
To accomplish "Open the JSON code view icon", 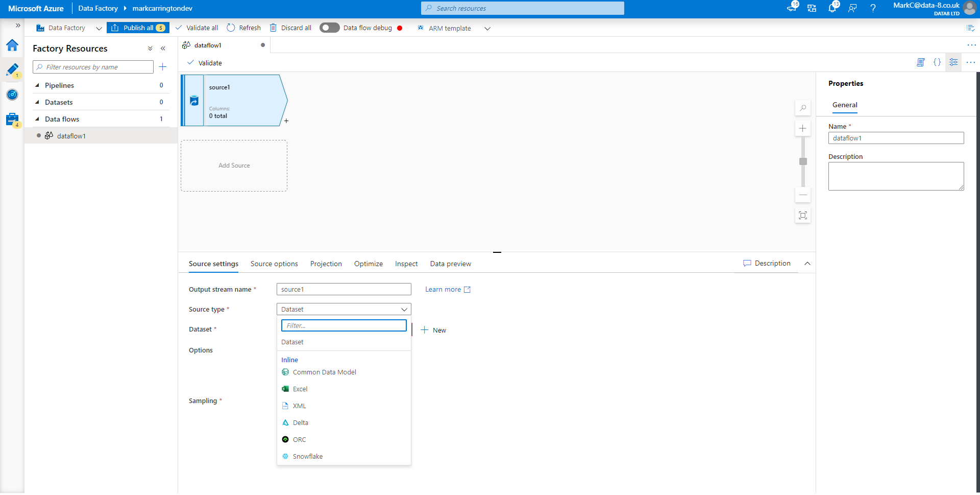I will [938, 62].
